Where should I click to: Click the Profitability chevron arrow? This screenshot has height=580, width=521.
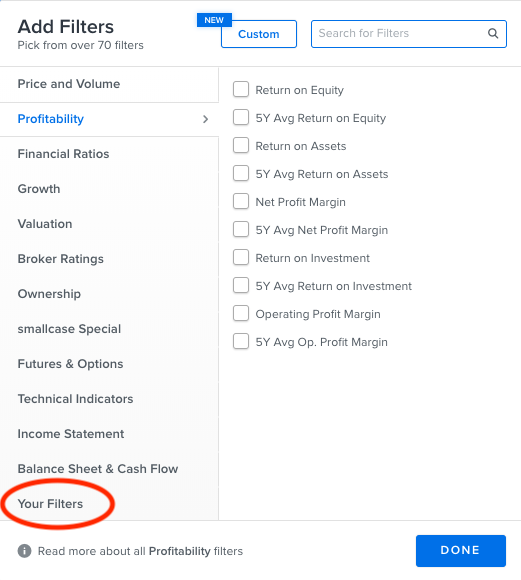click(206, 119)
